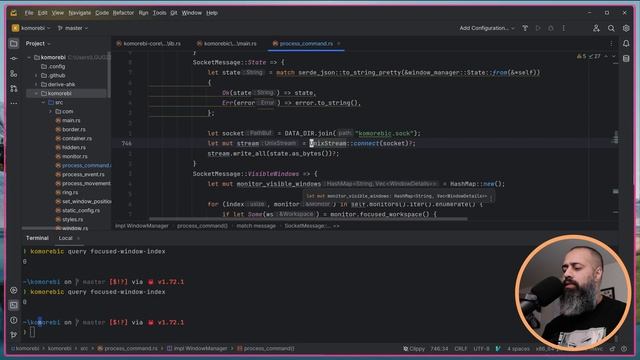Switch to the komorebic main.rs tab

[x=227, y=44]
